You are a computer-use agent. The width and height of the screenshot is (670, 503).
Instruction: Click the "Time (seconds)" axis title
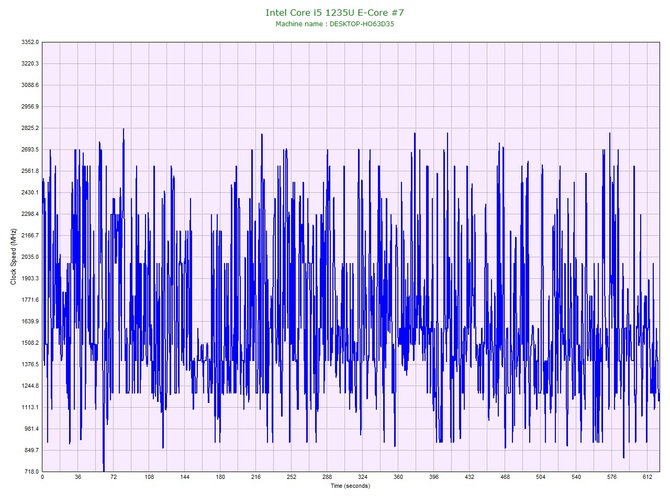click(350, 486)
